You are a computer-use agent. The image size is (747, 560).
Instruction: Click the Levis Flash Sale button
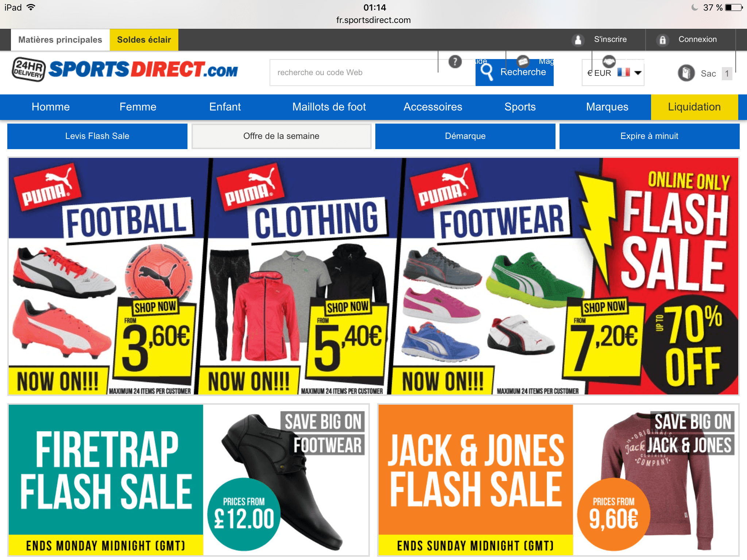click(97, 136)
